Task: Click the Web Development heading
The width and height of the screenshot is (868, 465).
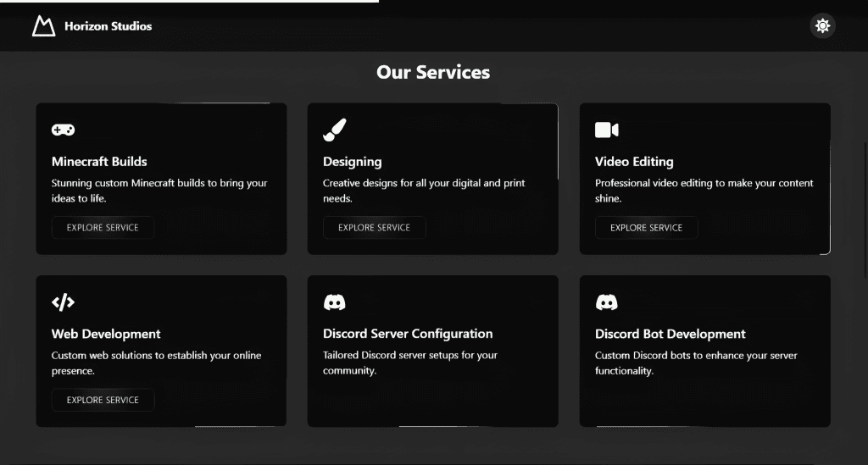Action: [106, 334]
